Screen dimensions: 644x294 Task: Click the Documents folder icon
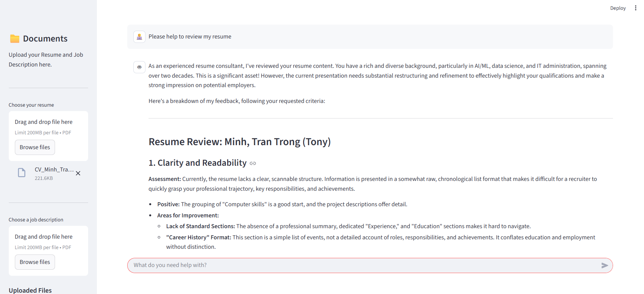click(x=15, y=39)
